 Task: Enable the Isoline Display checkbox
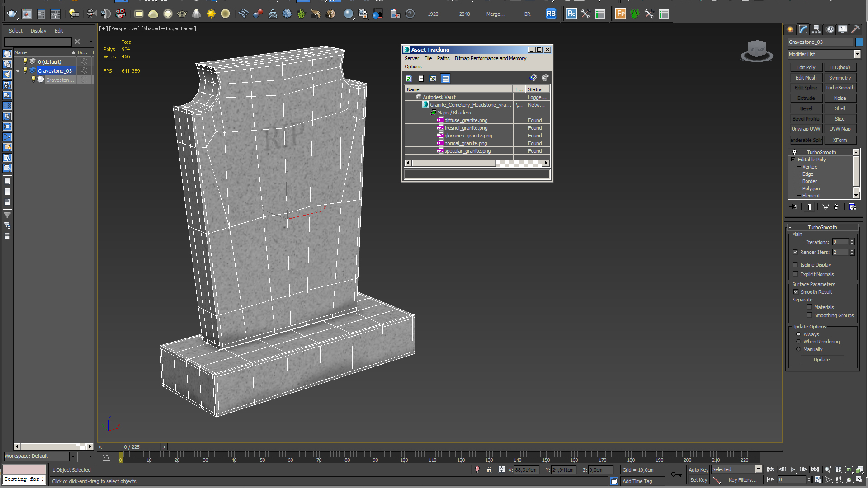click(796, 265)
